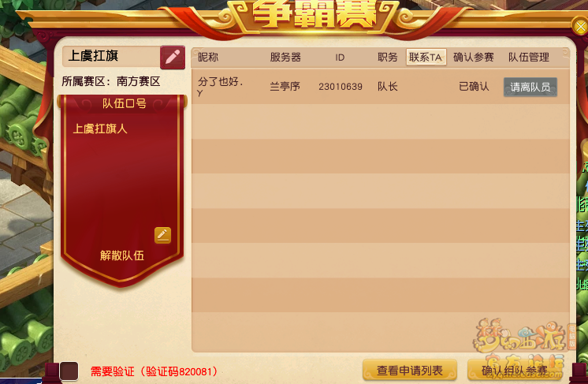This screenshot has width=588, height=384.
Task: Click the 队伍管理 column header
Action: click(529, 57)
